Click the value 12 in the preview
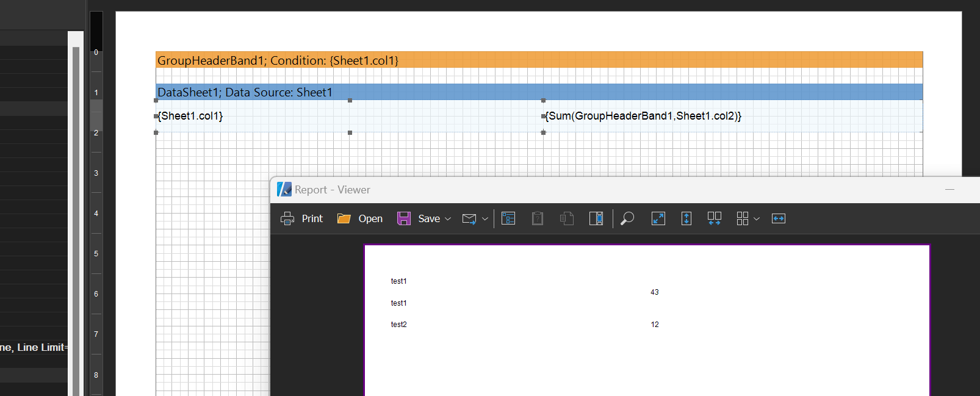 [x=655, y=325]
